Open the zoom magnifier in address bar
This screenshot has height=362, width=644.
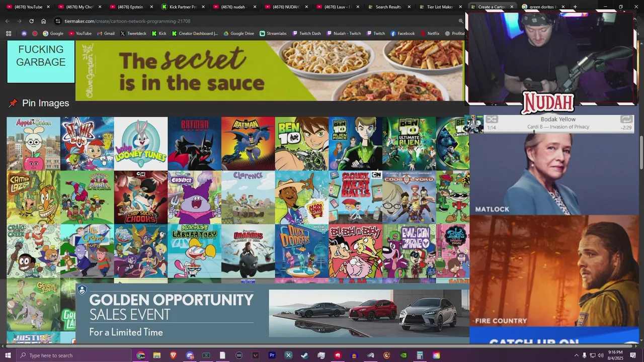460,21
